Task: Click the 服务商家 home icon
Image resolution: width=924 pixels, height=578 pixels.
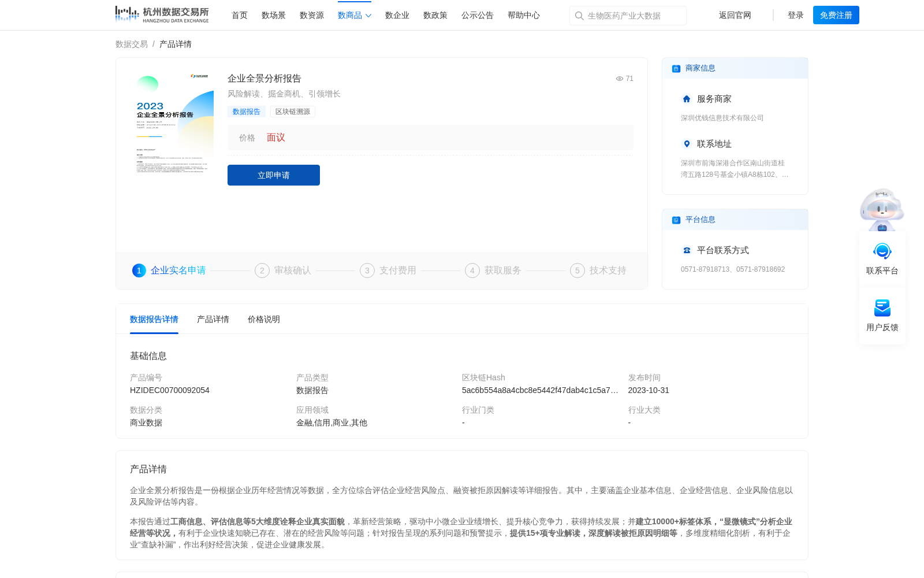Action: pyautogui.click(x=687, y=99)
